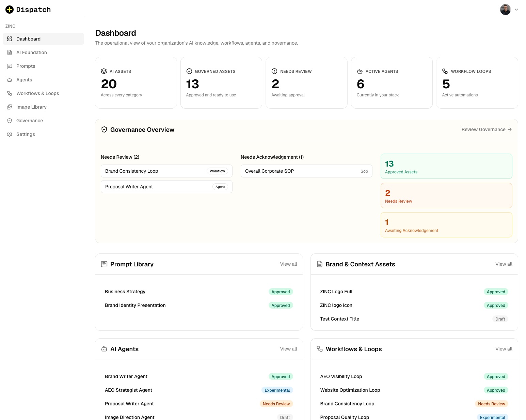The width and height of the screenshot is (526, 420).
Task: Click the Governed Assets checkmark icon
Action: 189,71
